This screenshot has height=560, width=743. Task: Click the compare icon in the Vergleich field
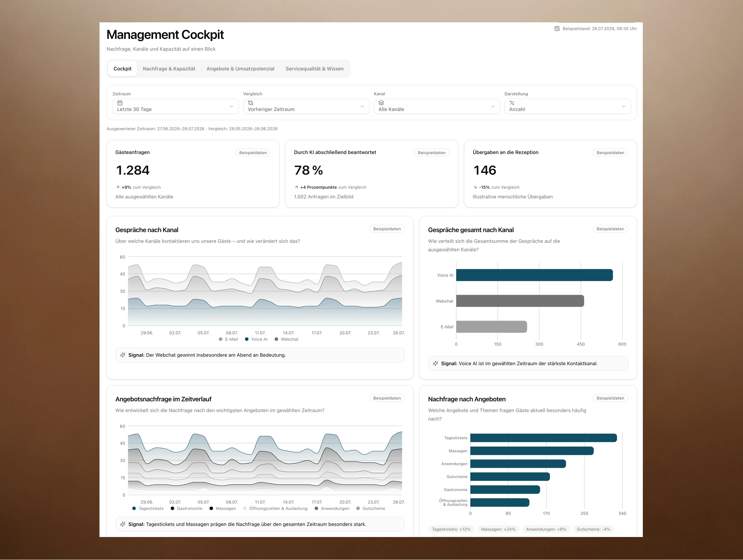click(250, 103)
